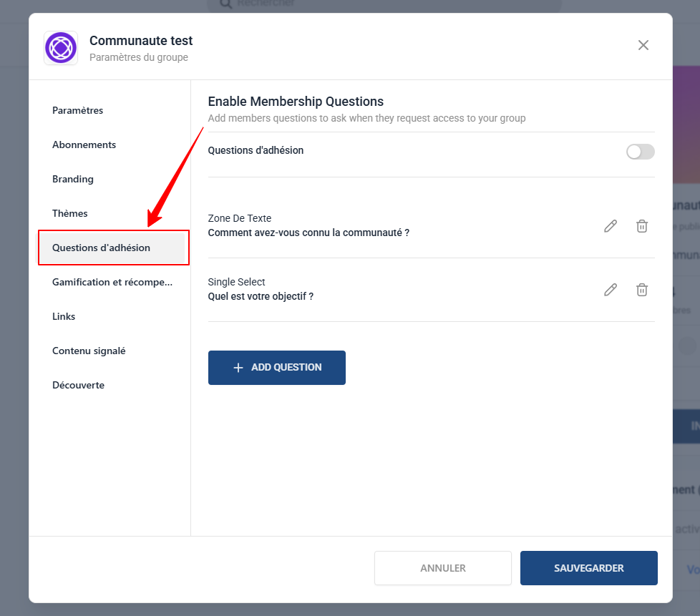
Task: Click the plus icon in Add Question
Action: 238,368
